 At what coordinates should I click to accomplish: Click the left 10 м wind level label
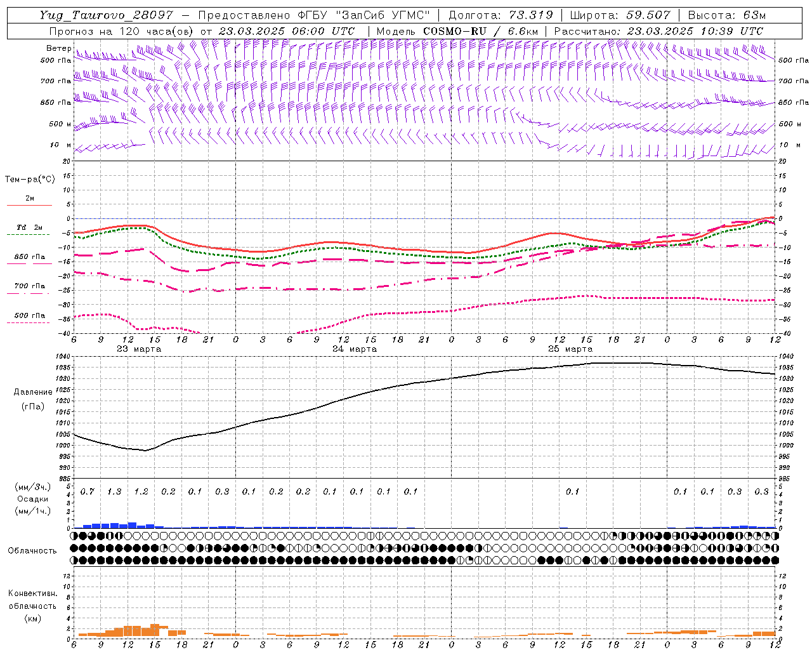pos(61,145)
